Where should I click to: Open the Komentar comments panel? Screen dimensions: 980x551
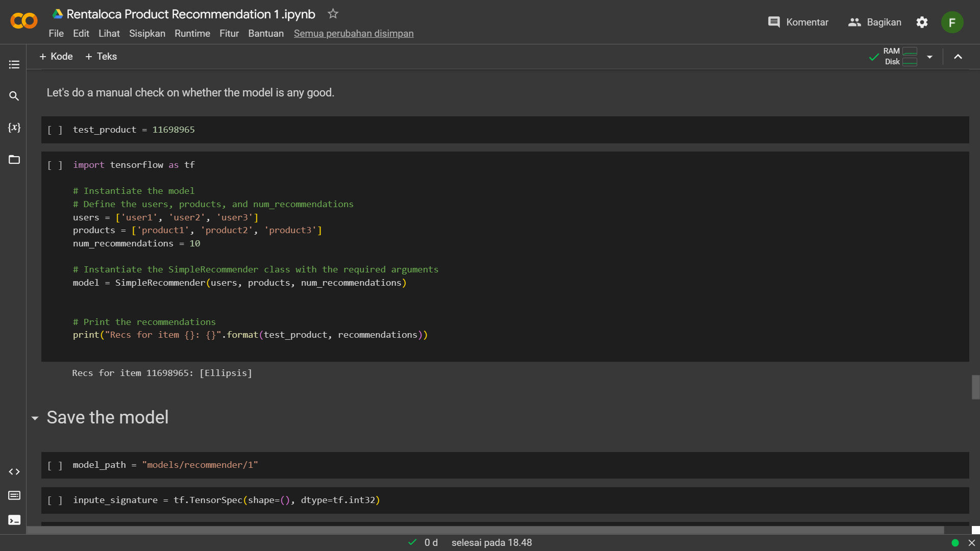[798, 22]
